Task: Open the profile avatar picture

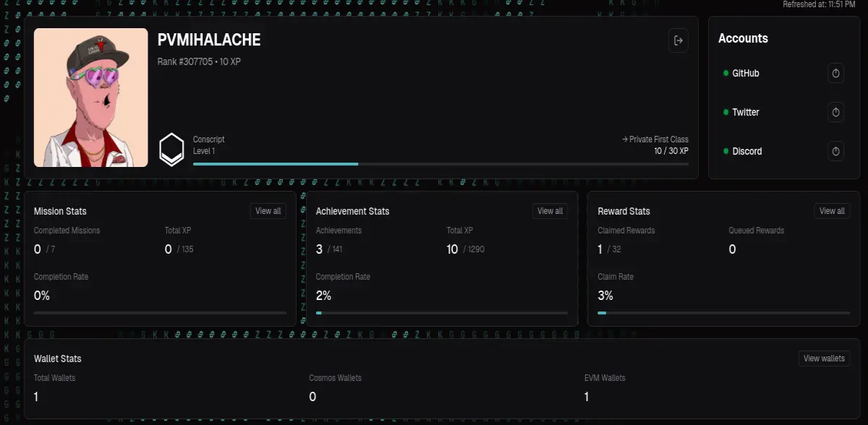Action: [90, 98]
